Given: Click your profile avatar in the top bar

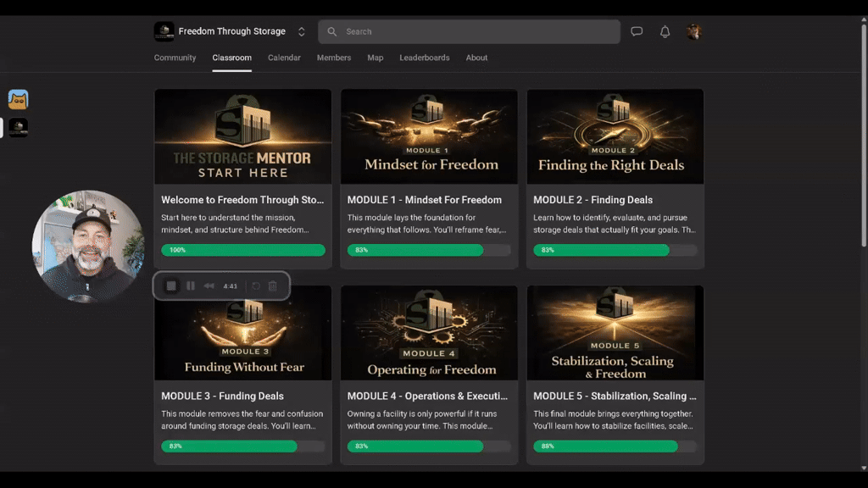Looking at the screenshot, I should point(693,31).
